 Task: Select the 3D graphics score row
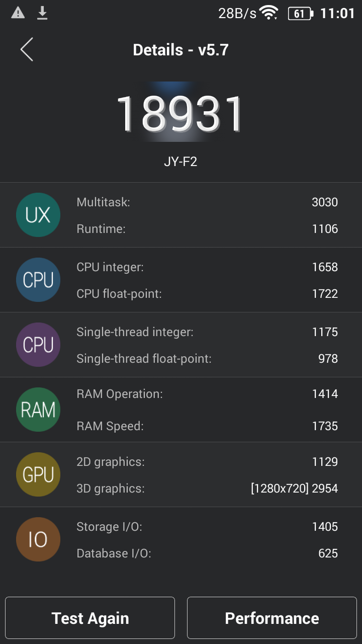point(207,488)
